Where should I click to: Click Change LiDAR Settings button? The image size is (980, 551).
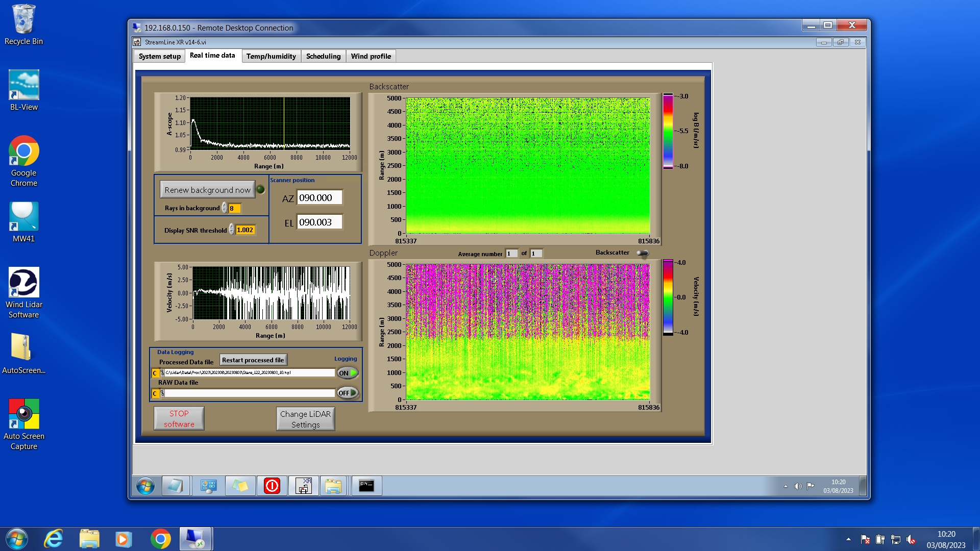tap(305, 419)
